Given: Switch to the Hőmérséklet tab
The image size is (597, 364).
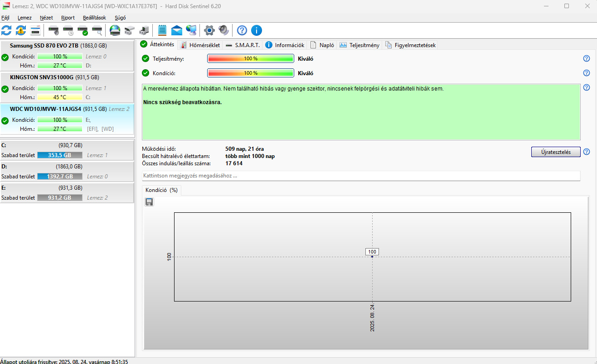Looking at the screenshot, I should pyautogui.click(x=200, y=45).
